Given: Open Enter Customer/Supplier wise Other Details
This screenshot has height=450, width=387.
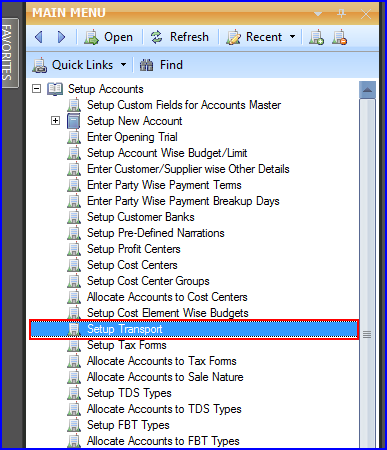Looking at the screenshot, I should tap(188, 169).
